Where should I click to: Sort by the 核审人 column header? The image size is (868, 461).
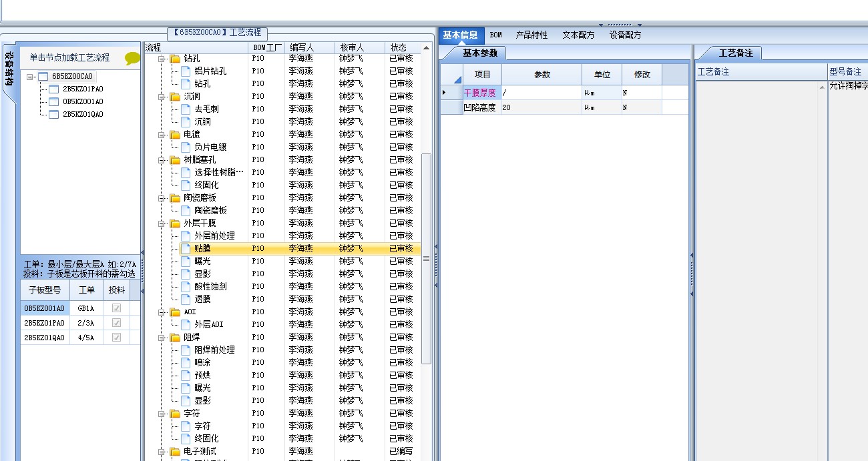(359, 48)
